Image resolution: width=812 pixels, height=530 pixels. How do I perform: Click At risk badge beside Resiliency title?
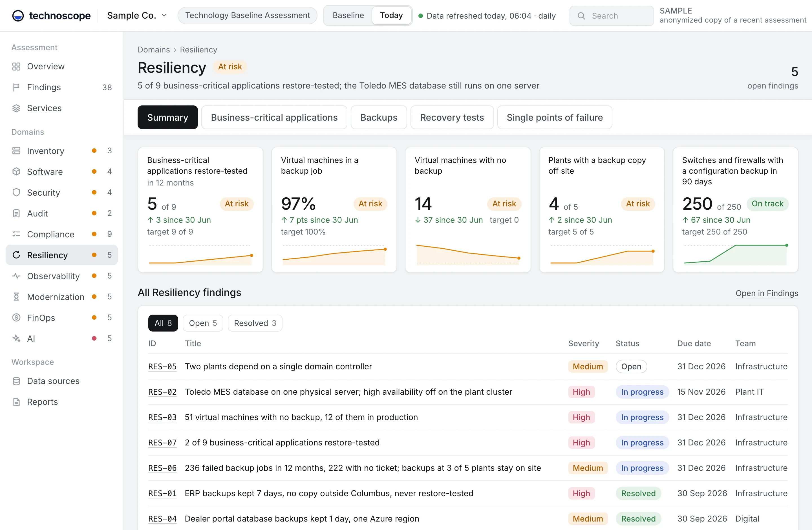(x=230, y=67)
